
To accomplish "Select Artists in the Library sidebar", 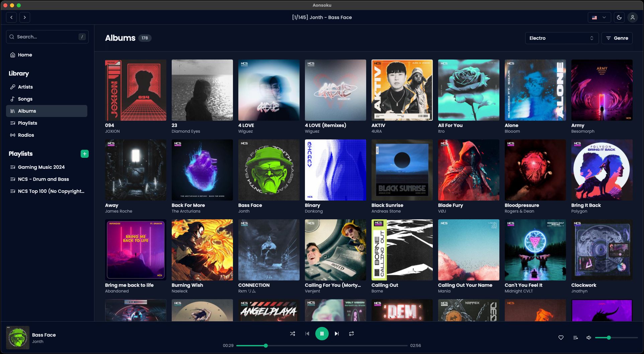I will (x=25, y=87).
